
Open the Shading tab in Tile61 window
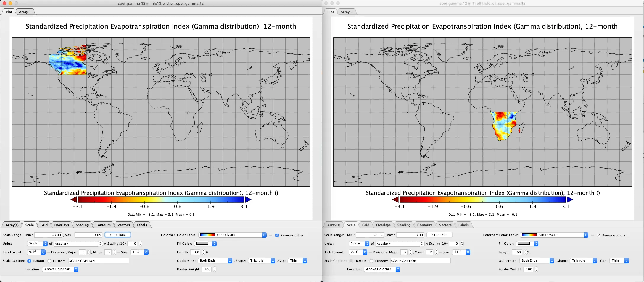tap(404, 225)
